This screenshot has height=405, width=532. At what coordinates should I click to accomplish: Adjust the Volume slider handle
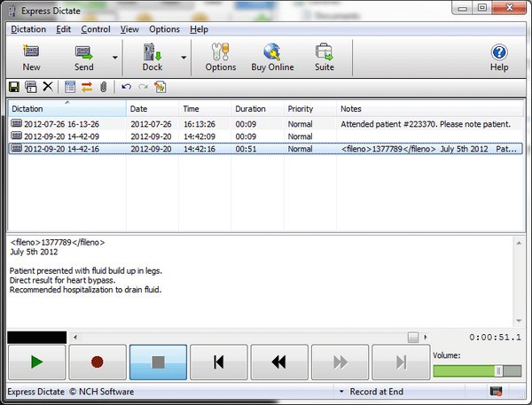(x=498, y=371)
